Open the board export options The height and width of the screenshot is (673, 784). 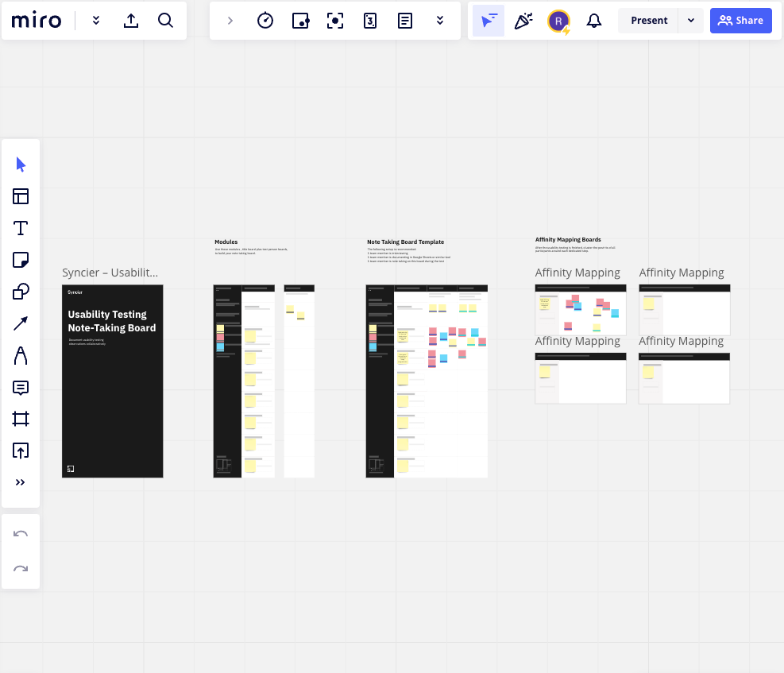coord(131,21)
